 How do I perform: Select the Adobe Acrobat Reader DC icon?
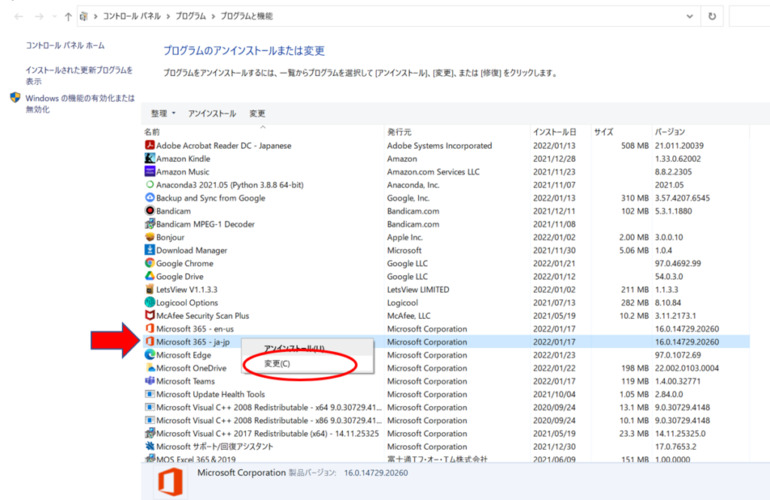[x=150, y=145]
